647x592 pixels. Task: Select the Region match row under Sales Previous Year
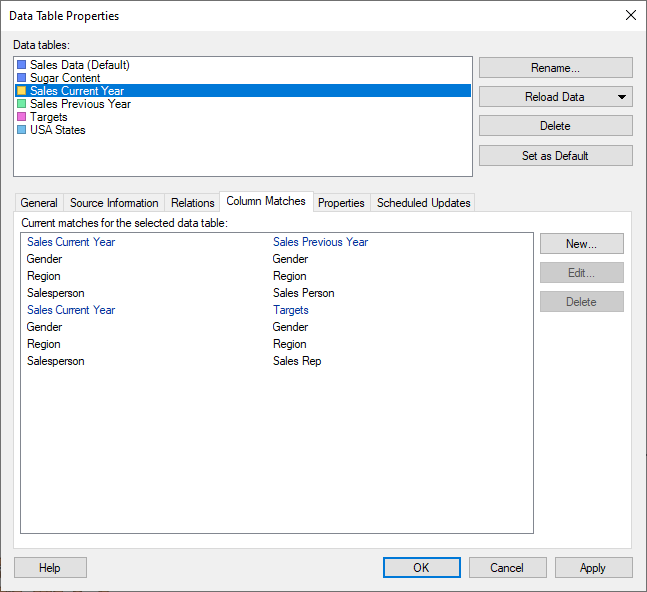coord(276,276)
